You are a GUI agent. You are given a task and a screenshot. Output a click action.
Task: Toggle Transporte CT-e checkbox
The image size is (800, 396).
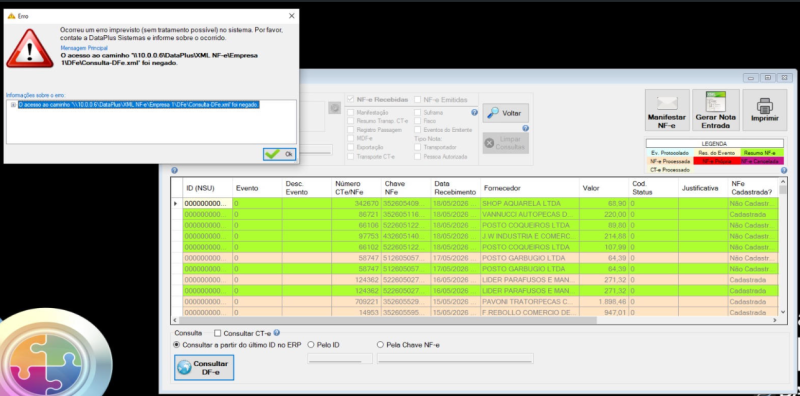(x=351, y=156)
